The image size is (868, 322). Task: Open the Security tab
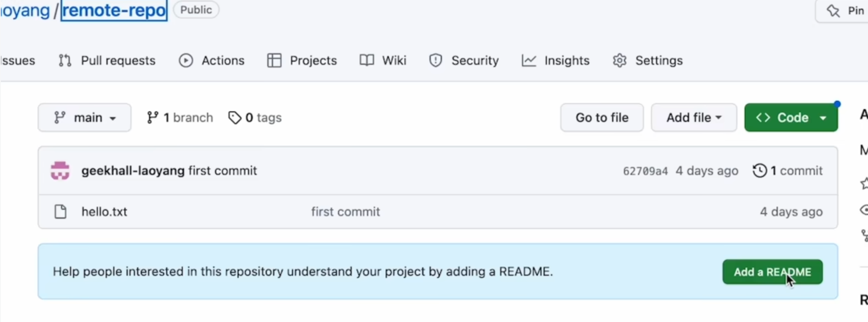463,60
